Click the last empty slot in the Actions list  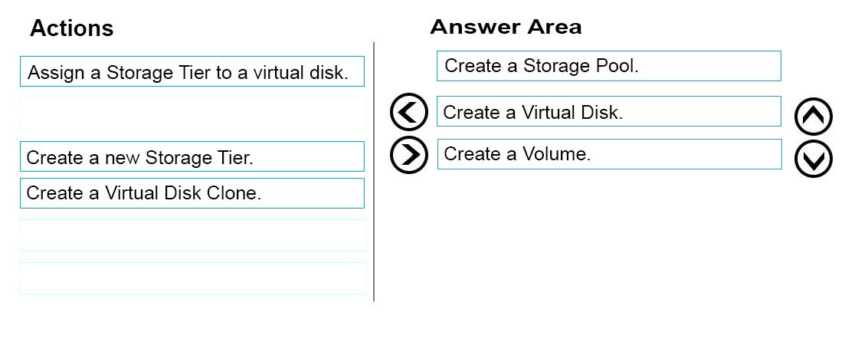(x=192, y=278)
